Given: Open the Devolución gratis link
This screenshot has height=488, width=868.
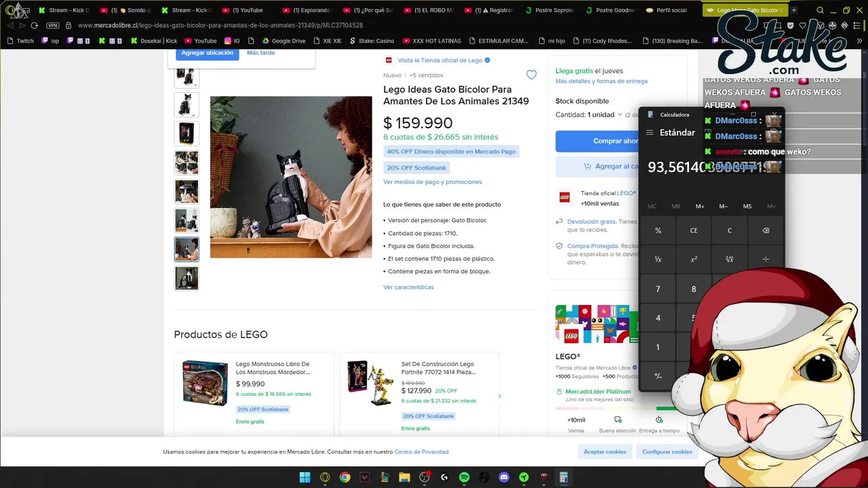Looking at the screenshot, I should pos(591,222).
